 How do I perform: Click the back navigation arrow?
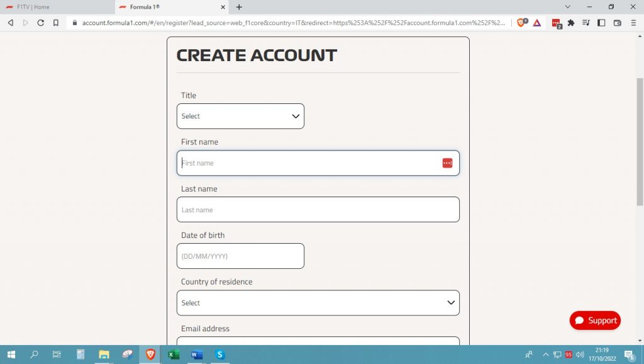click(10, 23)
